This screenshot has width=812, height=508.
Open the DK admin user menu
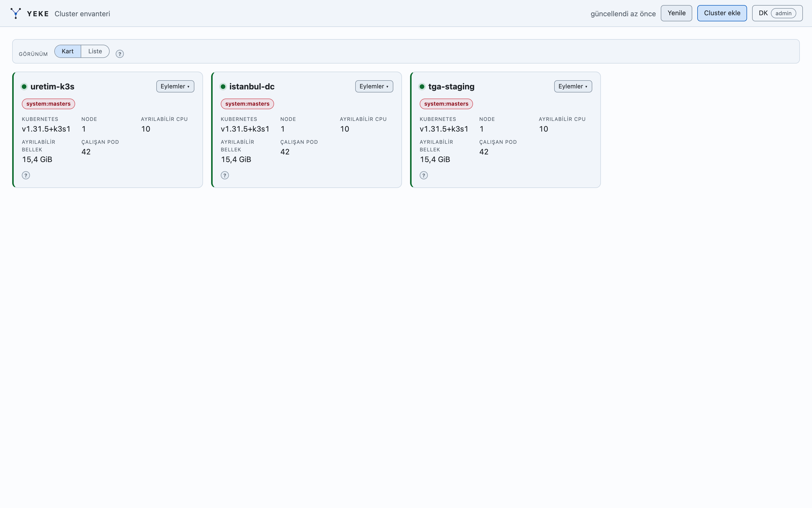[777, 13]
